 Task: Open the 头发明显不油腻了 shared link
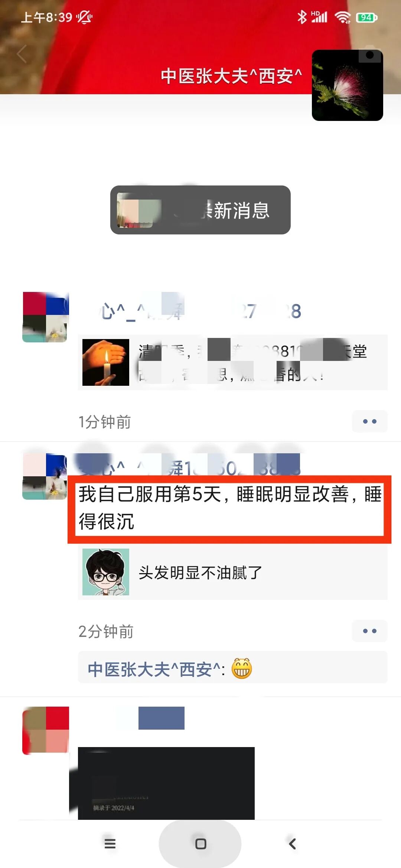click(x=233, y=572)
